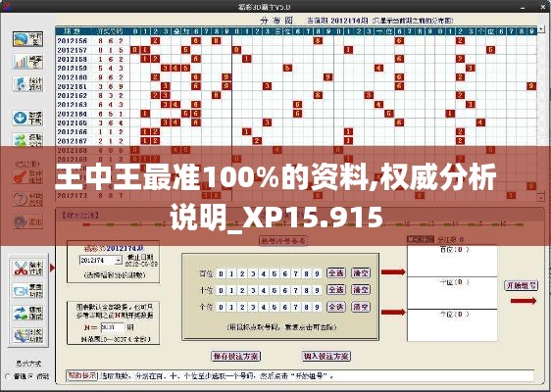Click the 保存投注方案 button
Viewport: 551px width, 392px height.
point(236,356)
